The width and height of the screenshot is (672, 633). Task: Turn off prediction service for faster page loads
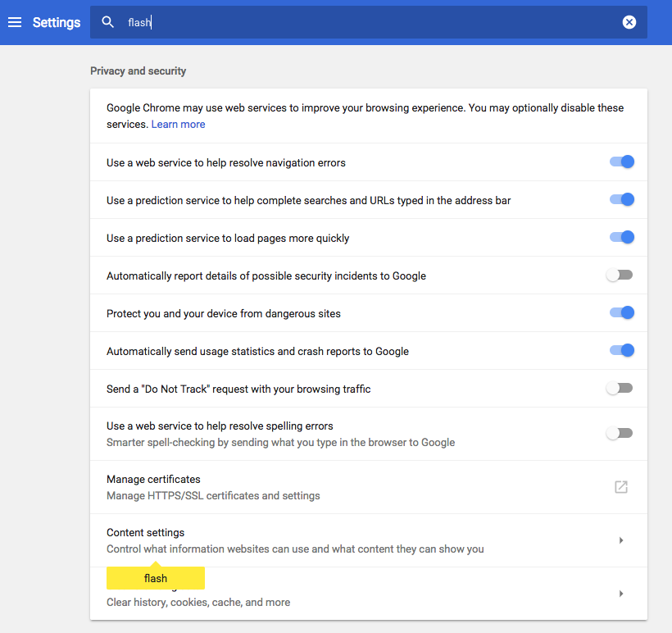(x=621, y=237)
